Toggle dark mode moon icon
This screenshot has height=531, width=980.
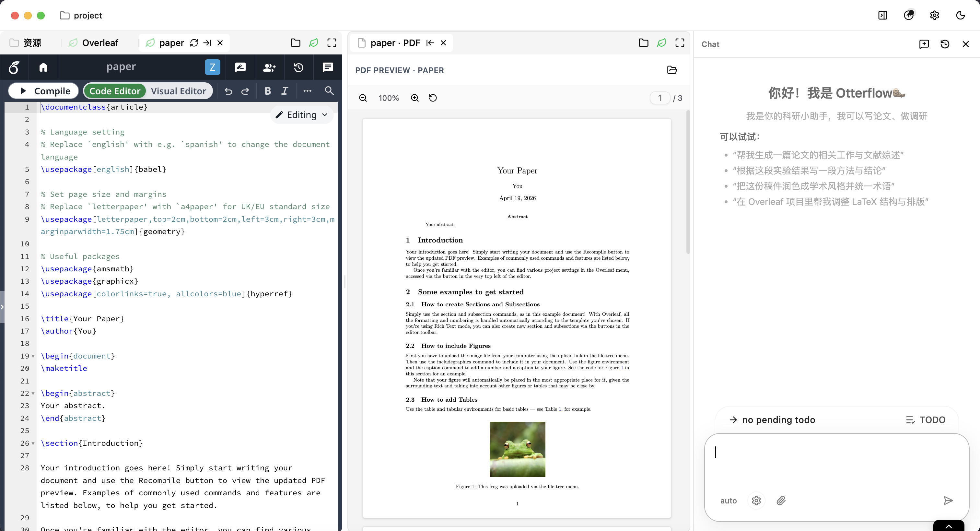[x=961, y=15]
